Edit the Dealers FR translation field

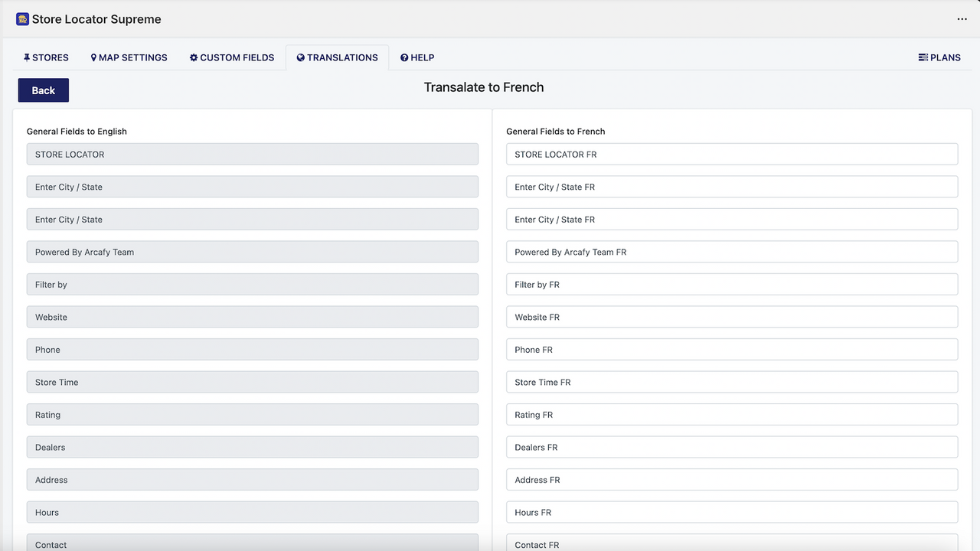(x=732, y=447)
